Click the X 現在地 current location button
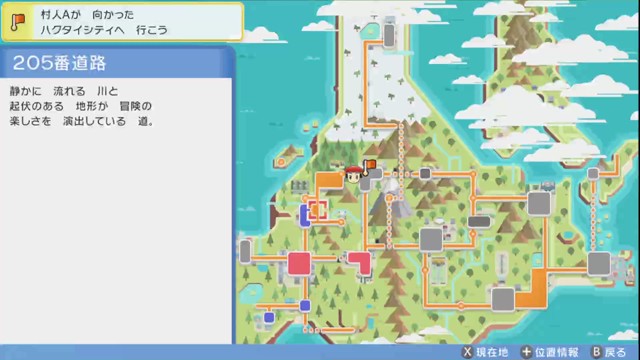 click(x=486, y=352)
